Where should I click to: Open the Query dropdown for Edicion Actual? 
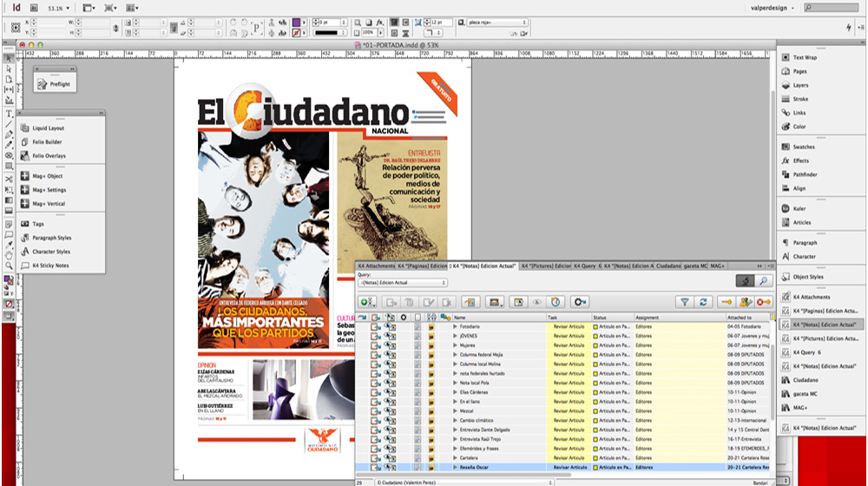point(402,282)
